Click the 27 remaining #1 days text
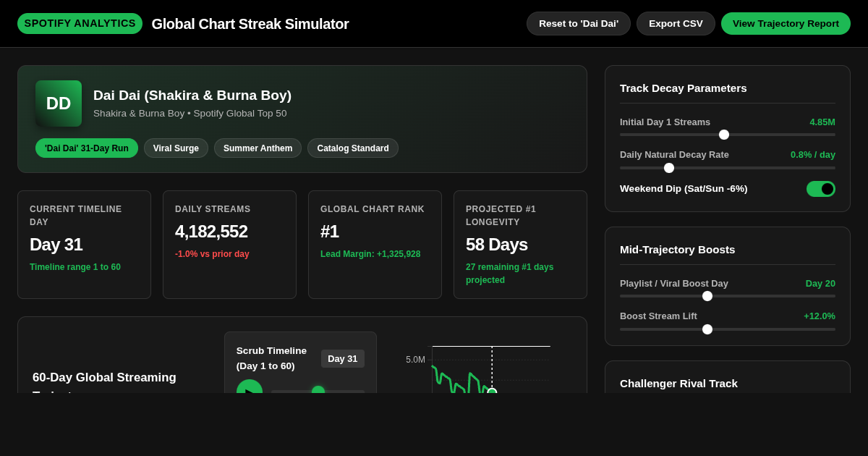Image resolution: width=868 pixels, height=456 pixels. [510, 274]
